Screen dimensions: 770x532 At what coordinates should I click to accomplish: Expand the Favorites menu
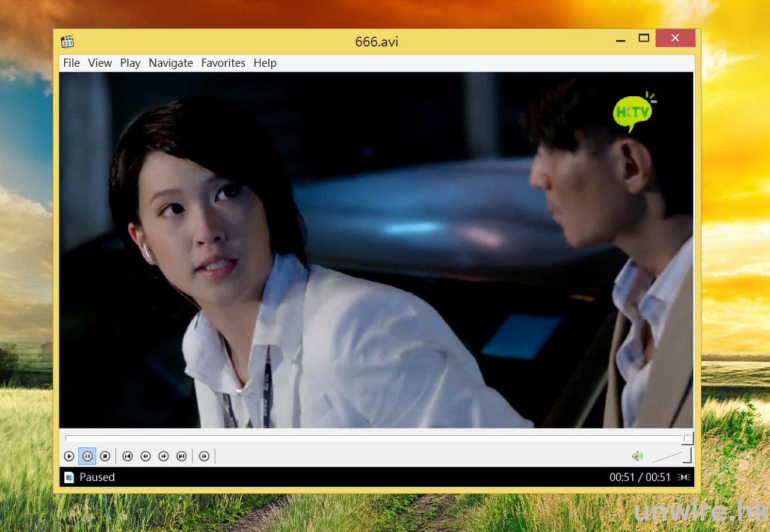[223, 63]
